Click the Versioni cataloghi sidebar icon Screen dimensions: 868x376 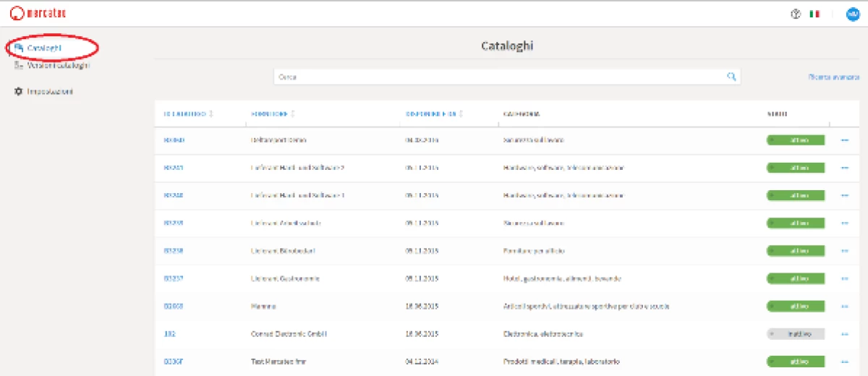click(19, 66)
